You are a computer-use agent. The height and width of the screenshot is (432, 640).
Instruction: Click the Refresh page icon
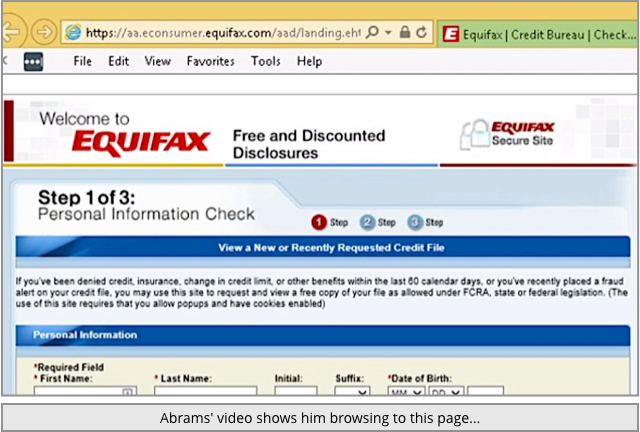421,32
